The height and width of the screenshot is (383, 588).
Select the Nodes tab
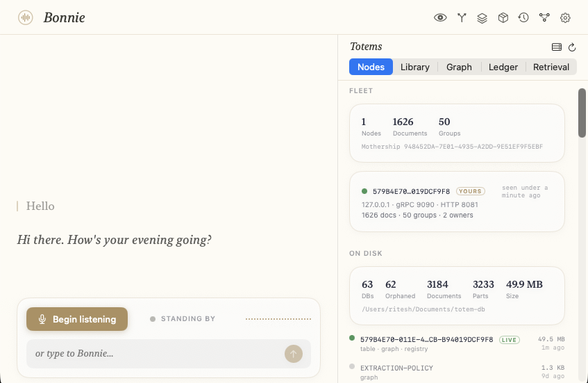pos(371,67)
